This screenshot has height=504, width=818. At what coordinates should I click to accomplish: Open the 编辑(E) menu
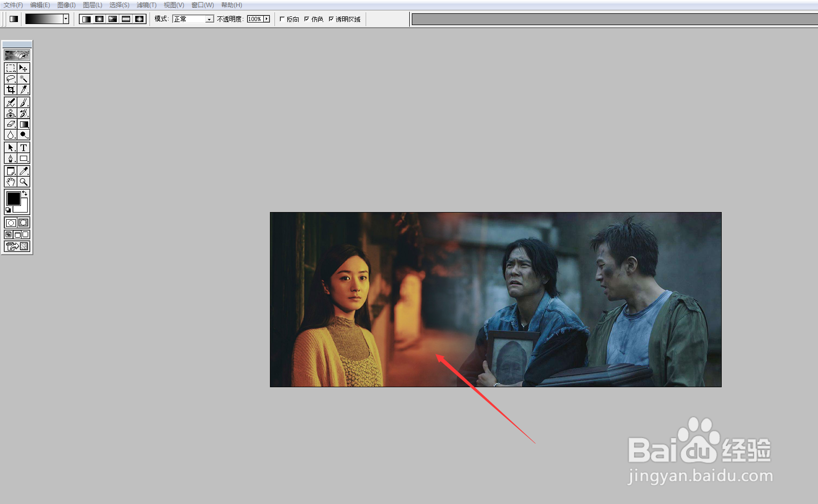[40, 5]
